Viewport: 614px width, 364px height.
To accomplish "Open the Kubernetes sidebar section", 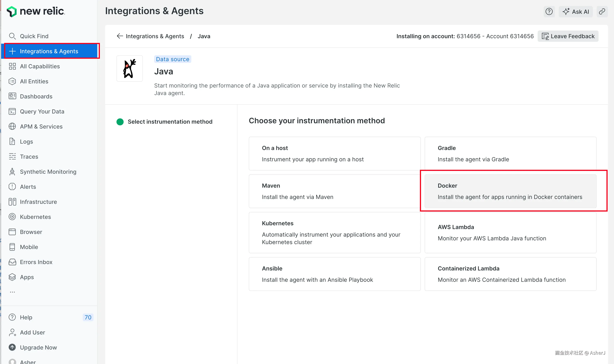I will (35, 217).
